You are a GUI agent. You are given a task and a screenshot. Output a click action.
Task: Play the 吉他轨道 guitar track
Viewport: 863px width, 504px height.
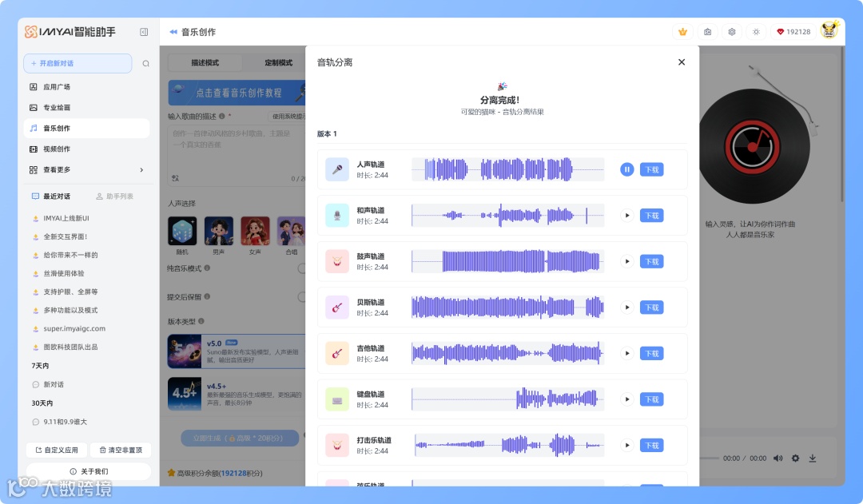(x=627, y=353)
